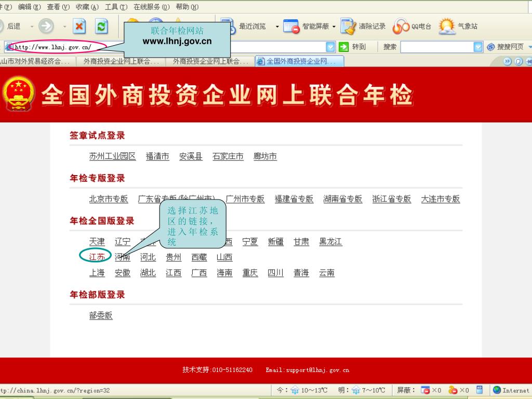Open the 最近浏览 dropdown arrow
Image resolution: width=532 pixels, height=399 pixels.
point(277,26)
